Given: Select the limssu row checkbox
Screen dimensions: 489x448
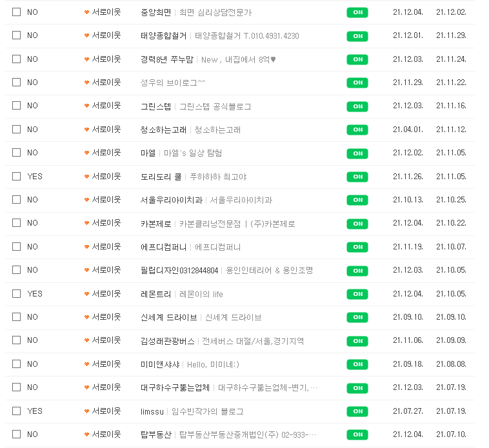Looking at the screenshot, I should pos(17,411).
